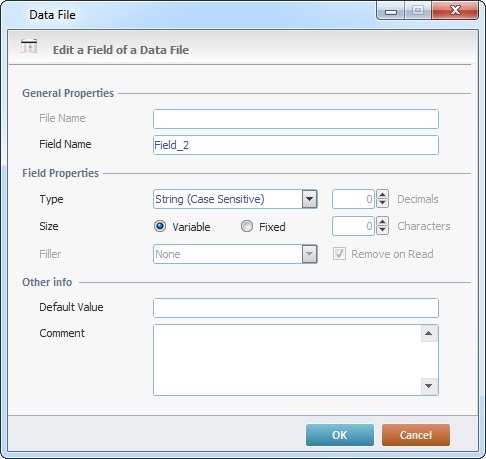Click the data file table icon in header
The height and width of the screenshot is (459, 486).
click(29, 46)
